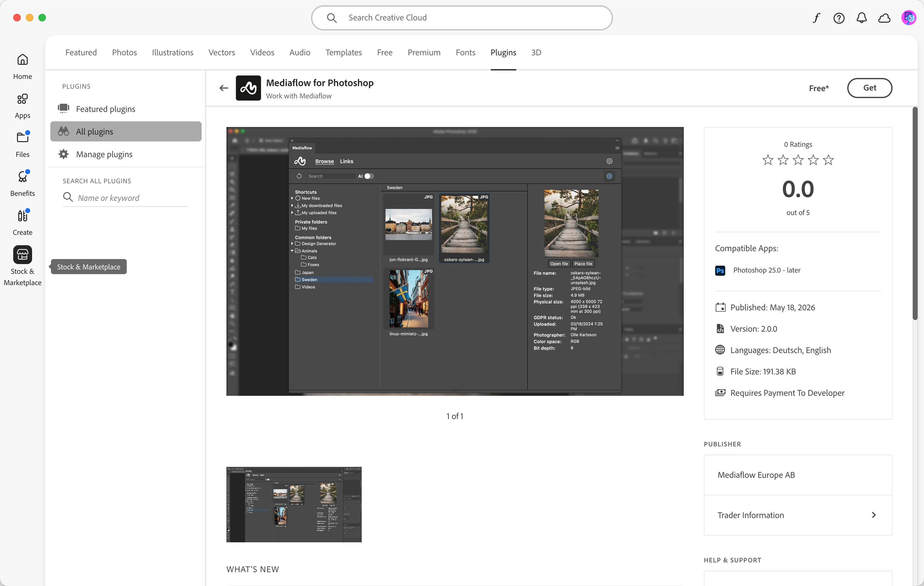Screen dimensions: 924x586
Task: Select the small screenshot thumbnail
Action: click(x=294, y=504)
